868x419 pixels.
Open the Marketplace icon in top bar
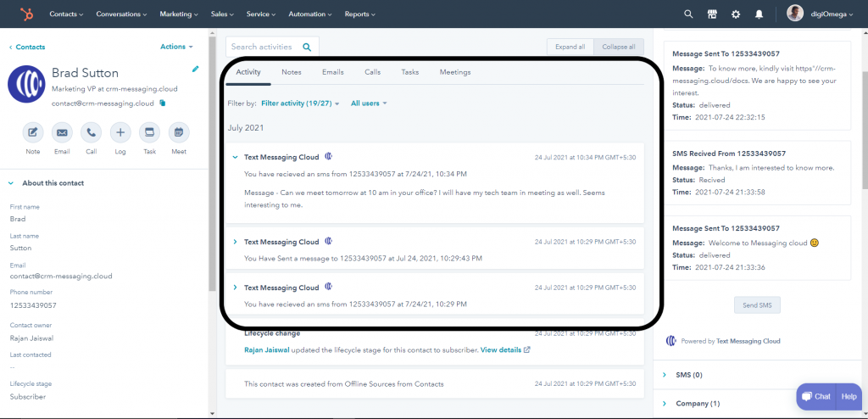[712, 14]
